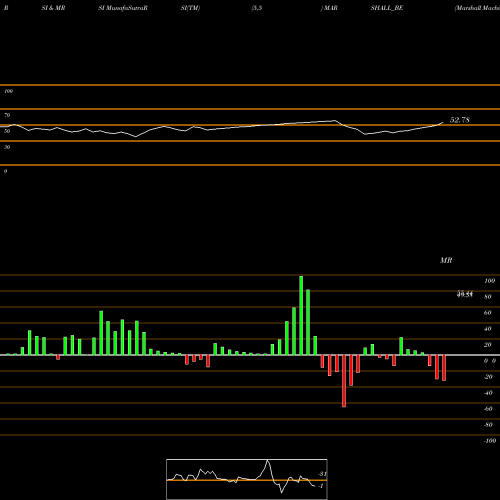Click the 100 label on the RSI axis
This screenshot has height=500, width=500.
coord(8,91)
